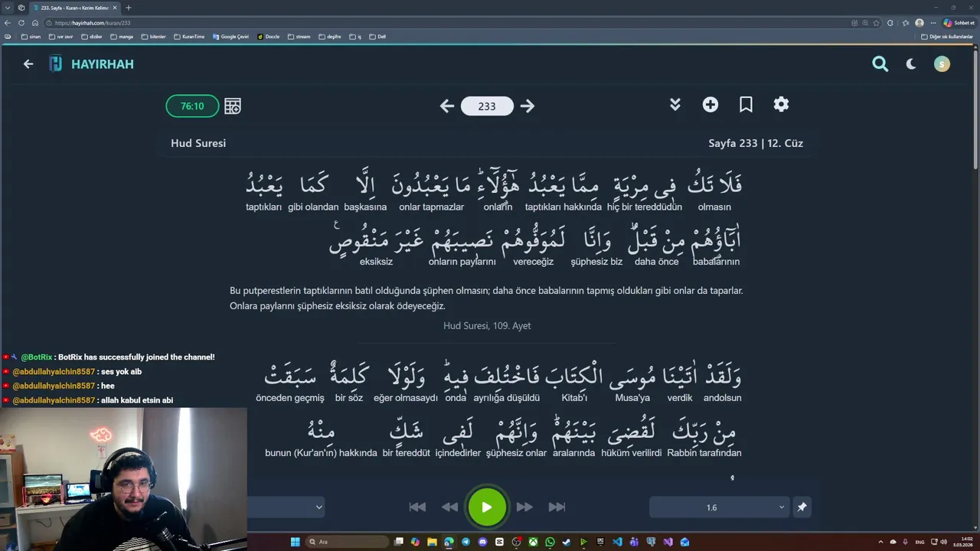The height and width of the screenshot is (551, 980).
Task: Expand Diğer sık kullanılanlar bookmarks
Action: point(947,37)
